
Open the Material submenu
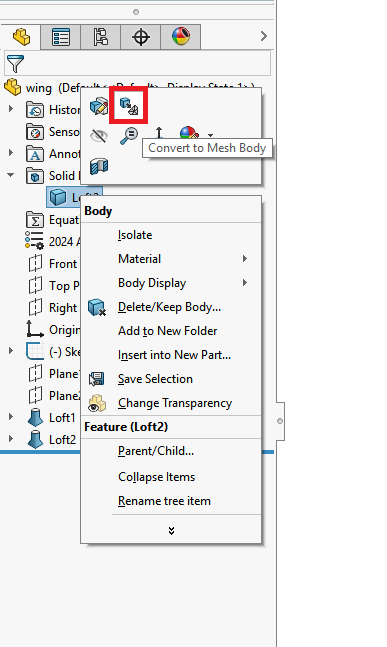(171, 259)
